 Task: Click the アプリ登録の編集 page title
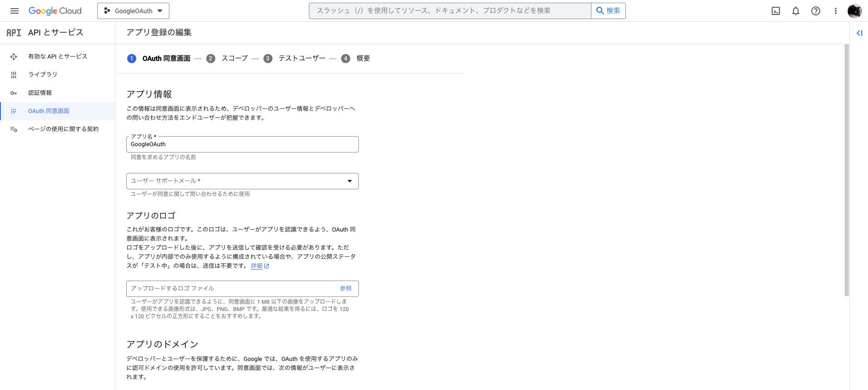[x=159, y=32]
